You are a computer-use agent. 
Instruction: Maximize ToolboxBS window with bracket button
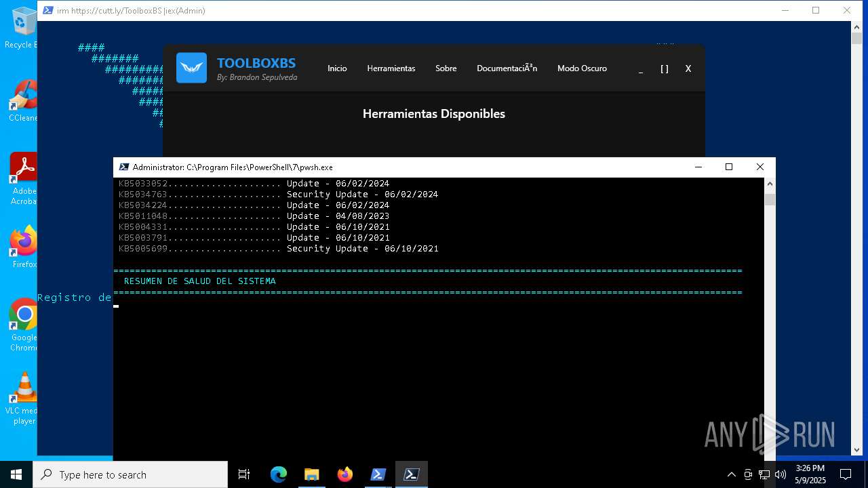pyautogui.click(x=665, y=69)
